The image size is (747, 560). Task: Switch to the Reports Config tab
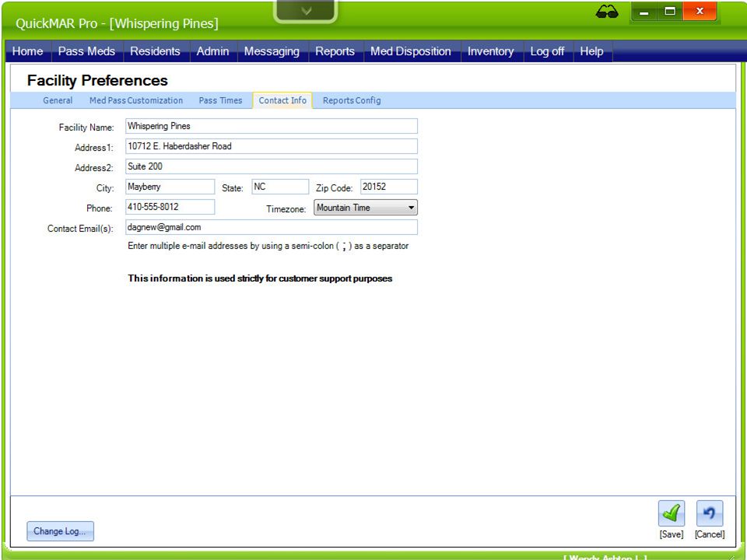tap(352, 100)
